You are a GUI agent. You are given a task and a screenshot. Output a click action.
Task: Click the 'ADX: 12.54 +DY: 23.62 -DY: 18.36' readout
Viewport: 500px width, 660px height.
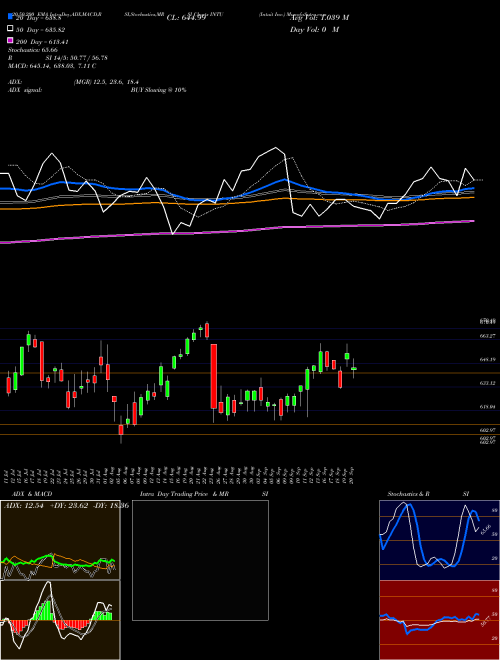[x=66, y=506]
